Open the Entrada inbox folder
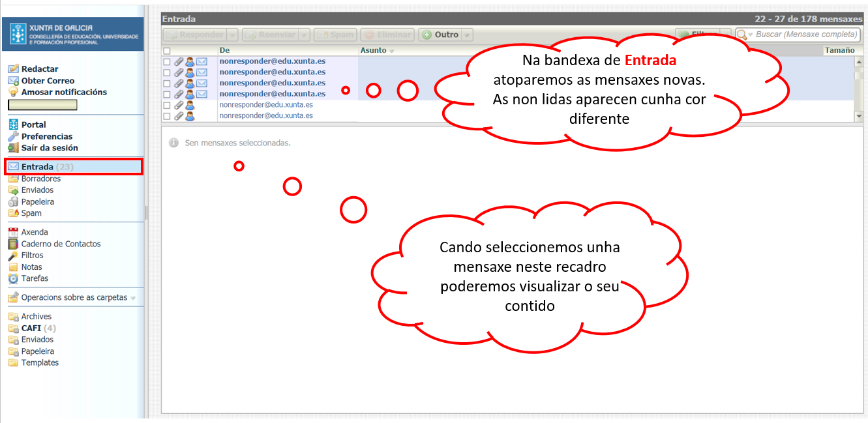 tap(37, 167)
